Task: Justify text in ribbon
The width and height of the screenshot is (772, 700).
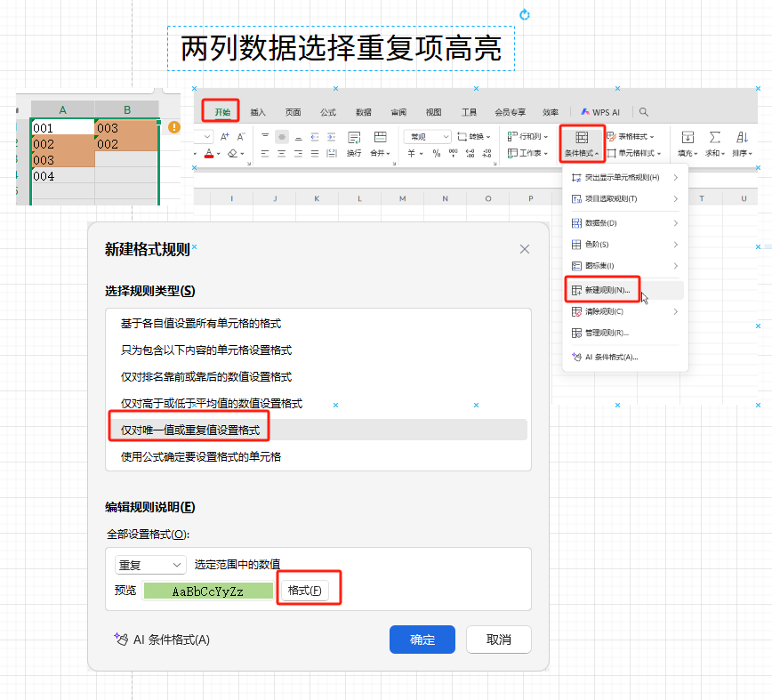Action: coord(315,154)
